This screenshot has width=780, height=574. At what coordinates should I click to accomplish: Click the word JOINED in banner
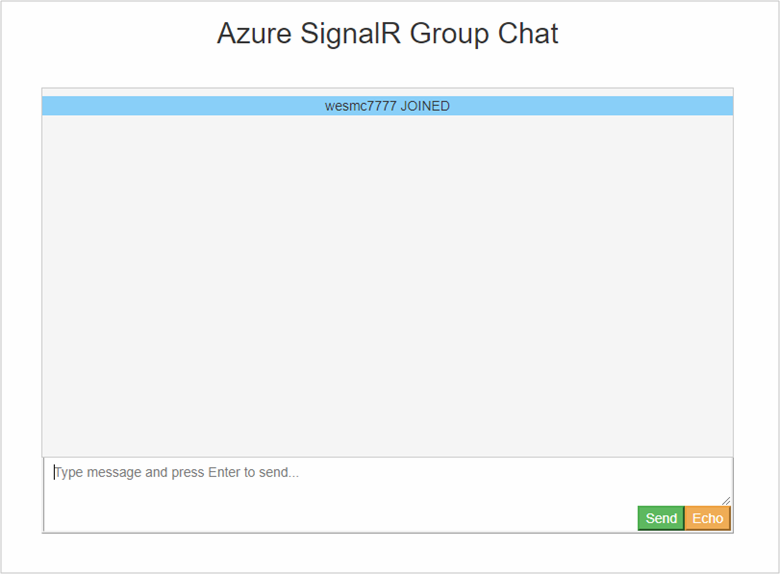pos(425,106)
